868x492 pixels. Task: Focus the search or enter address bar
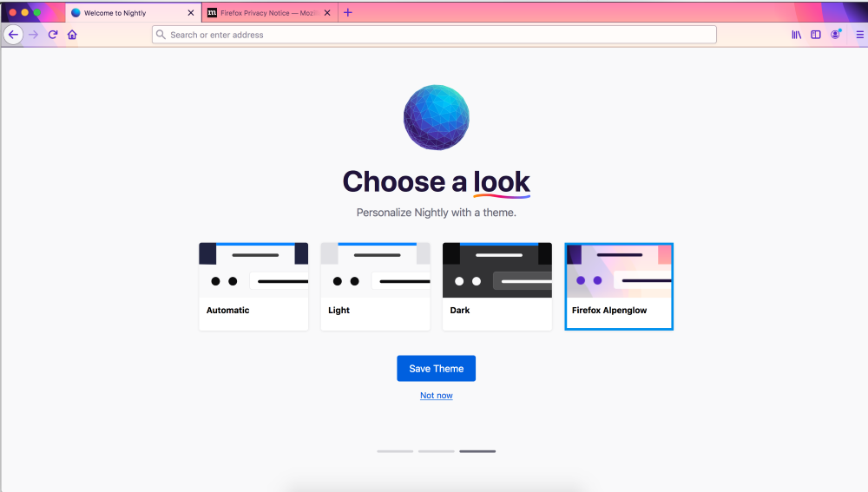(434, 35)
